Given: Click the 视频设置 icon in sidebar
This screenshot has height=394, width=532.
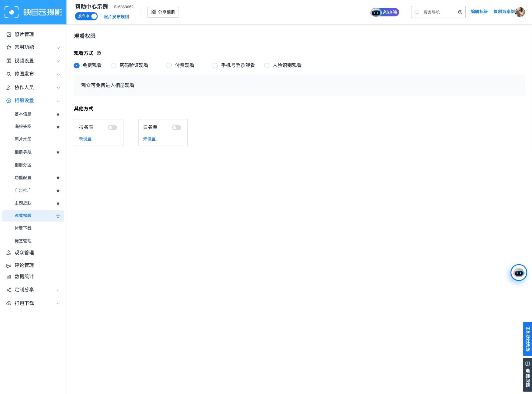Looking at the screenshot, I should (9, 61).
